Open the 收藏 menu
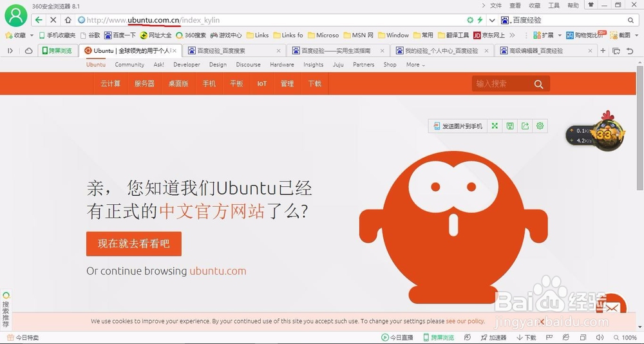 tap(535, 5)
